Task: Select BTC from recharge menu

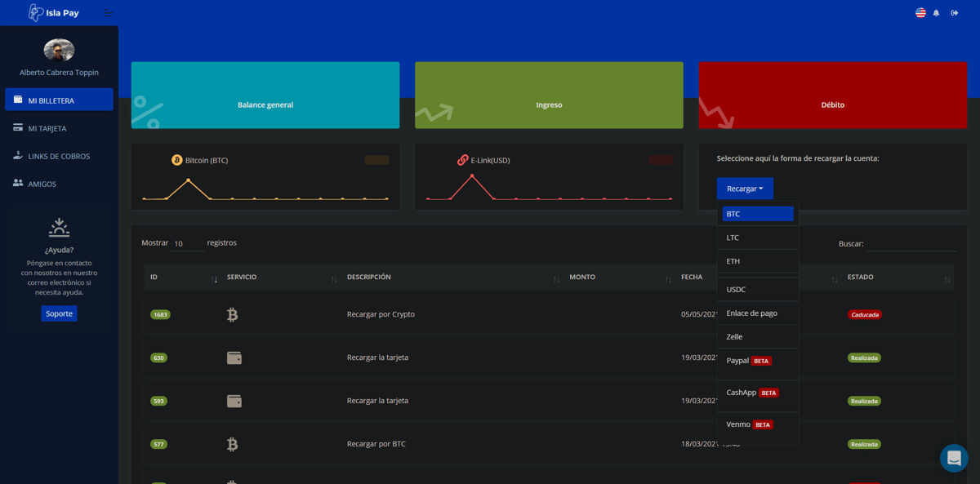Action: point(758,214)
